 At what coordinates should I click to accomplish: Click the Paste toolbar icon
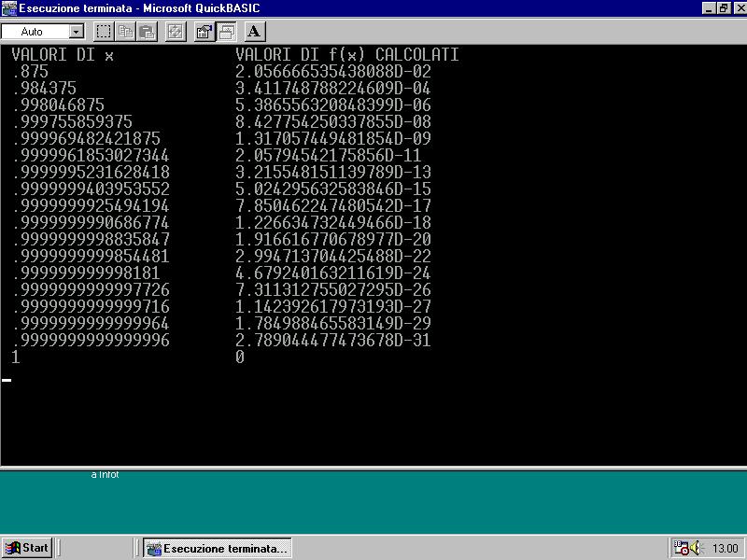pyautogui.click(x=147, y=32)
